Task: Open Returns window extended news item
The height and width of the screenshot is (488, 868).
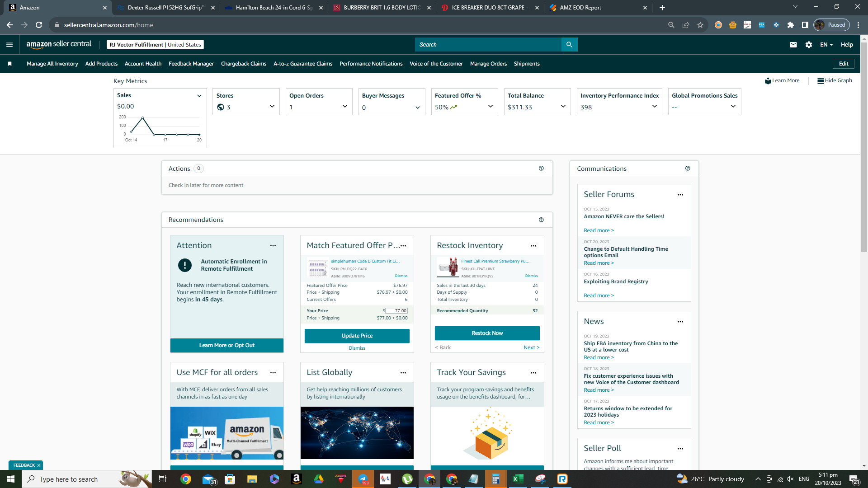Action: (628, 412)
